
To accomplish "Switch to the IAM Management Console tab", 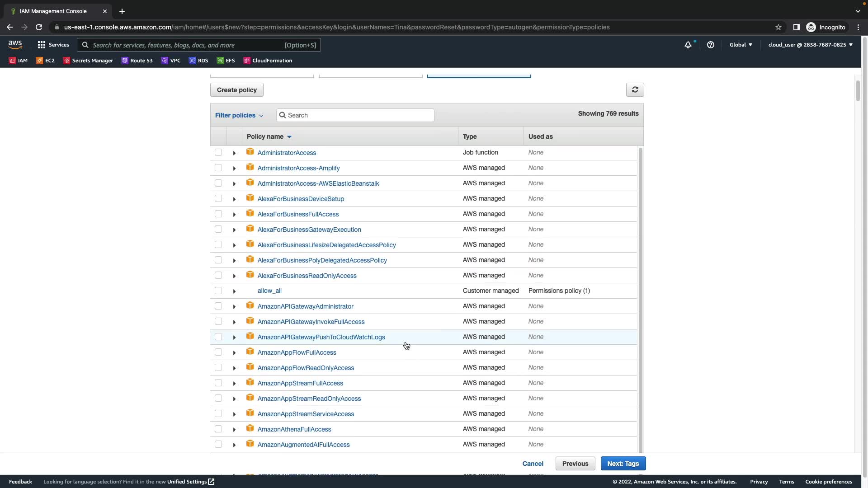I will [54, 11].
